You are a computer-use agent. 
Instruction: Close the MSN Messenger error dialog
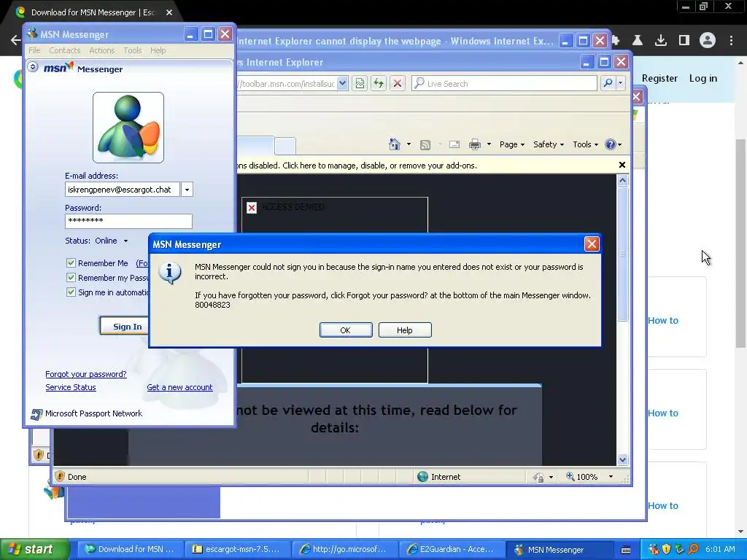(x=591, y=244)
